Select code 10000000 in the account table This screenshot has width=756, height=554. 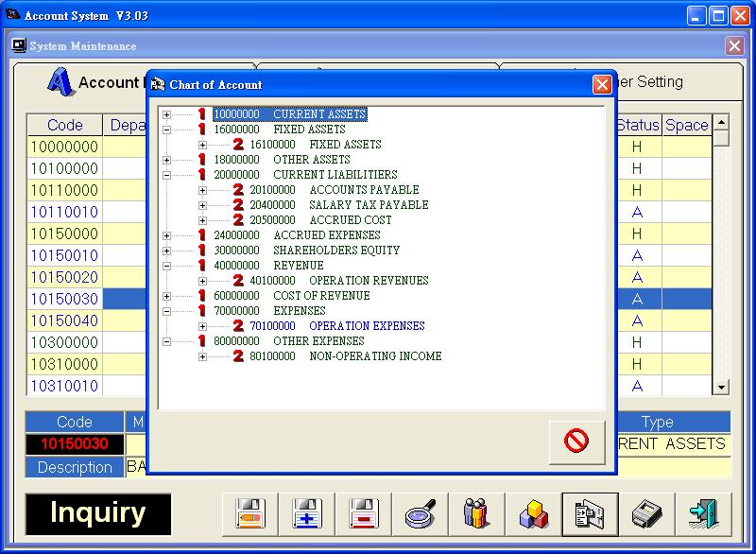tap(64, 147)
